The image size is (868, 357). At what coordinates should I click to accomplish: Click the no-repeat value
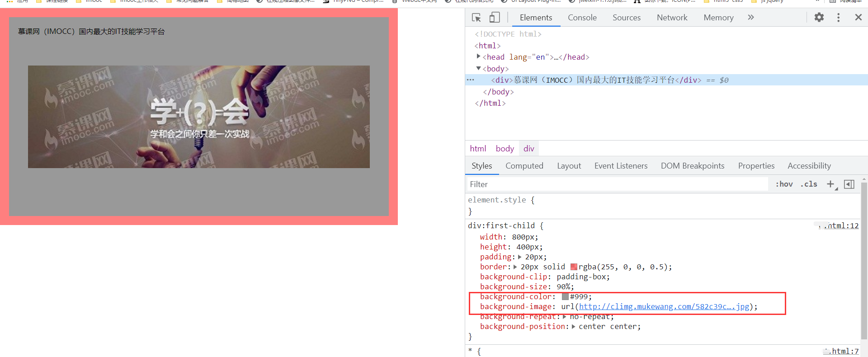[x=590, y=316]
